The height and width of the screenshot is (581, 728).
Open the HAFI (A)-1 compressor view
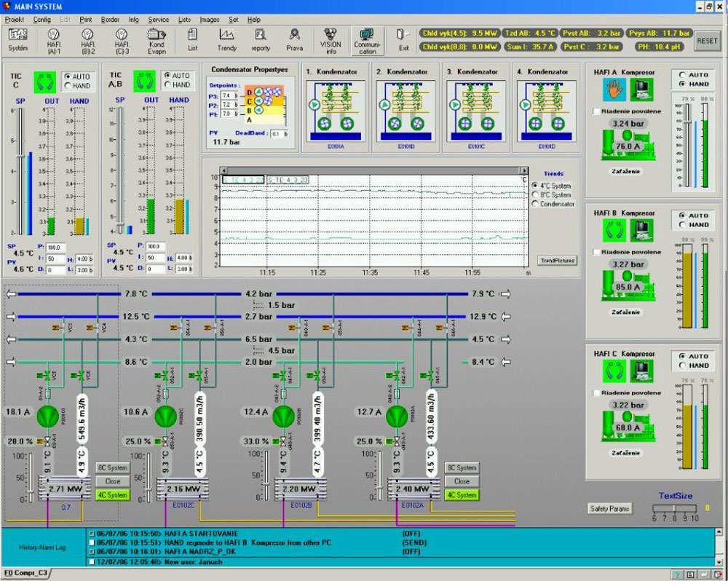pyautogui.click(x=53, y=39)
